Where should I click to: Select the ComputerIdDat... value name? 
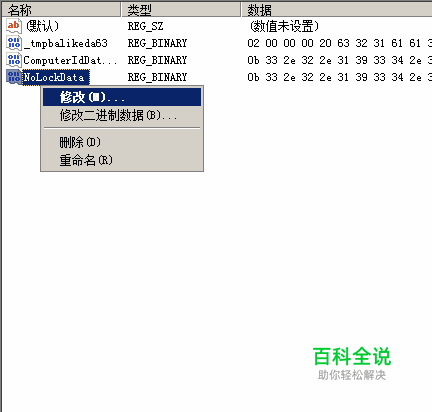pyautogui.click(x=70, y=60)
